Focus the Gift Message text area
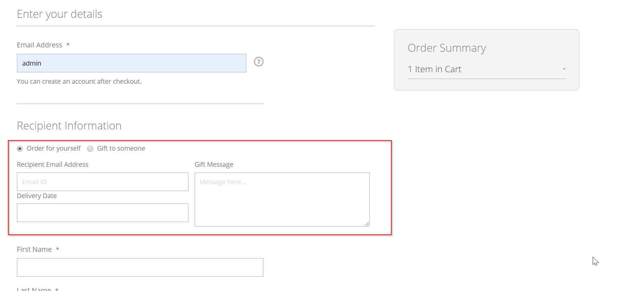Viewport: 644px width, 291px height. [x=282, y=199]
